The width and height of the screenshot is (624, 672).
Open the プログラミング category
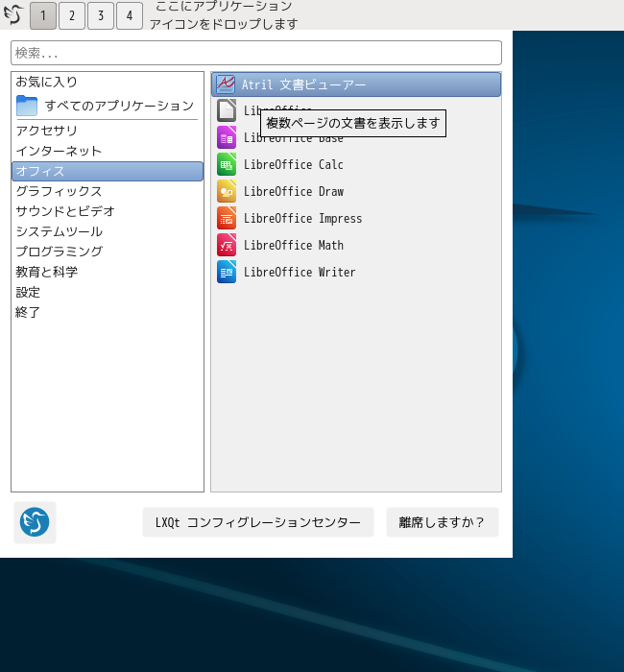[108, 252]
